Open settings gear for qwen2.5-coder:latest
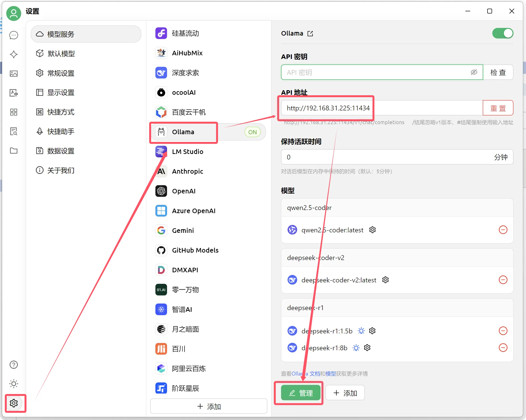The height and width of the screenshot is (420, 526). tap(372, 229)
